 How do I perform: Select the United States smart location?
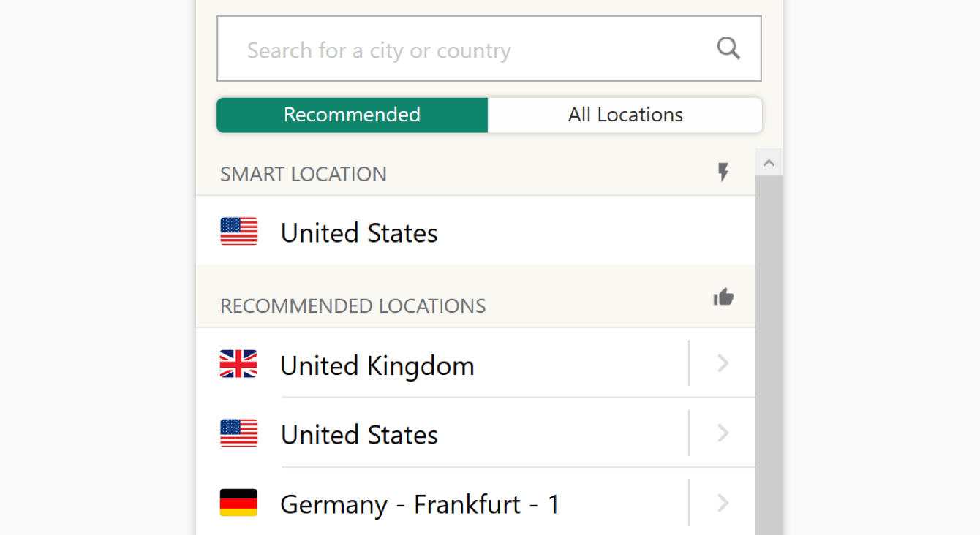[475, 231]
